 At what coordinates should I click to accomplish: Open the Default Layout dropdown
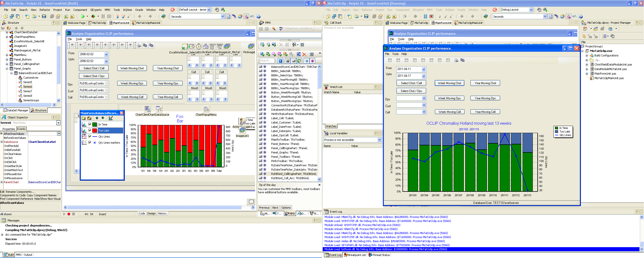209,10
